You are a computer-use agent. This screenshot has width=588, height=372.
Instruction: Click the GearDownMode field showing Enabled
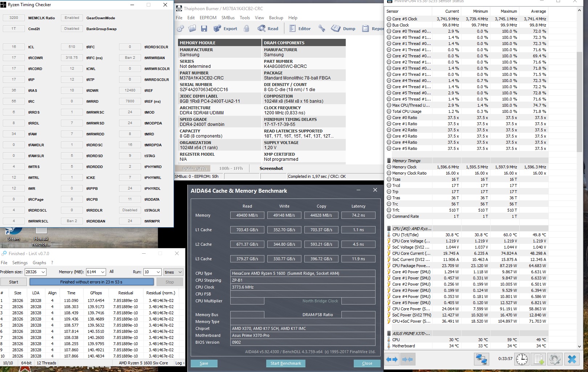pyautogui.click(x=72, y=18)
